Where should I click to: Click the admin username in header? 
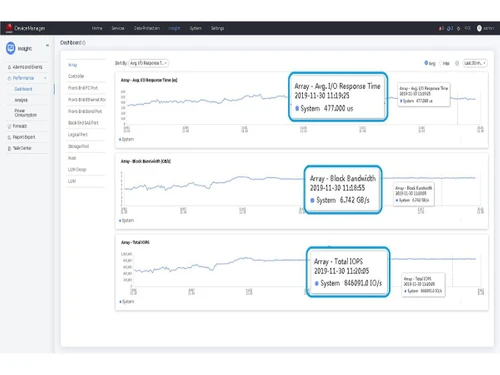pos(489,28)
